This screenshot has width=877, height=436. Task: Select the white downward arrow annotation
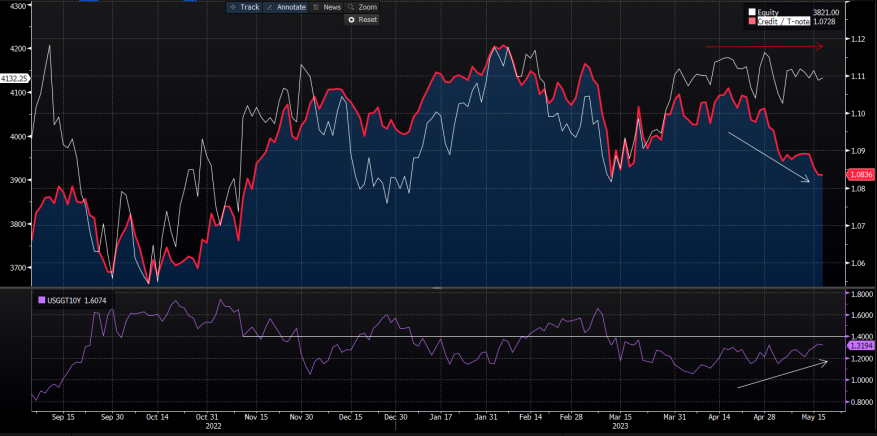[768, 157]
